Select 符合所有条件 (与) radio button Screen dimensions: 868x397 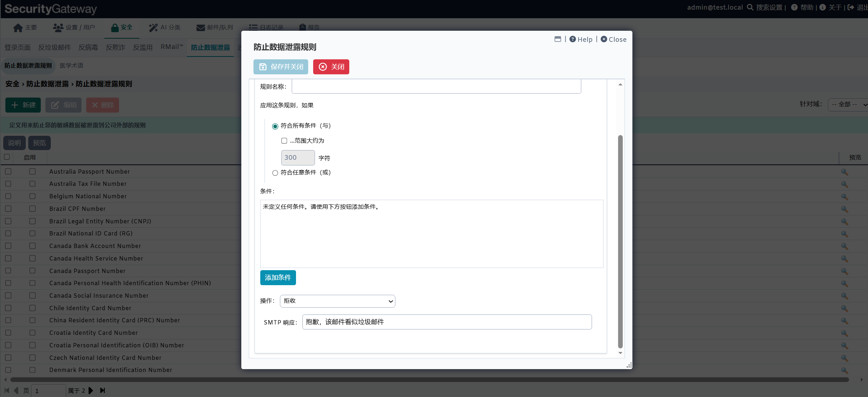[275, 126]
